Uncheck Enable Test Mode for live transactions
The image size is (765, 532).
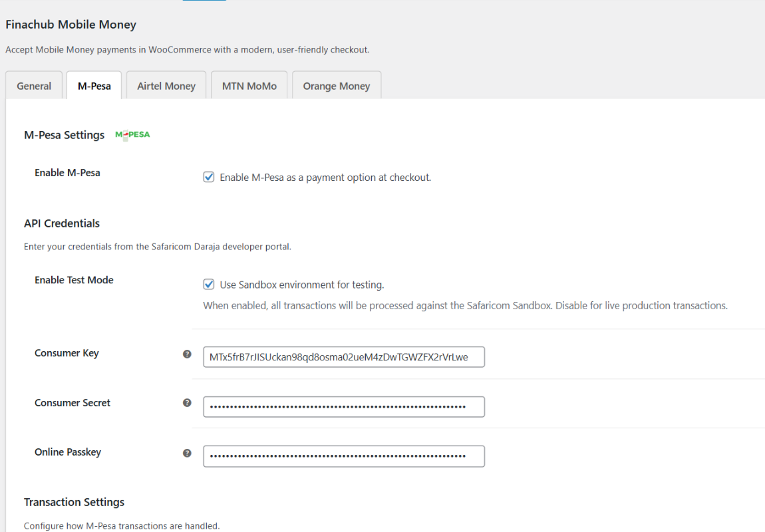pyautogui.click(x=208, y=284)
